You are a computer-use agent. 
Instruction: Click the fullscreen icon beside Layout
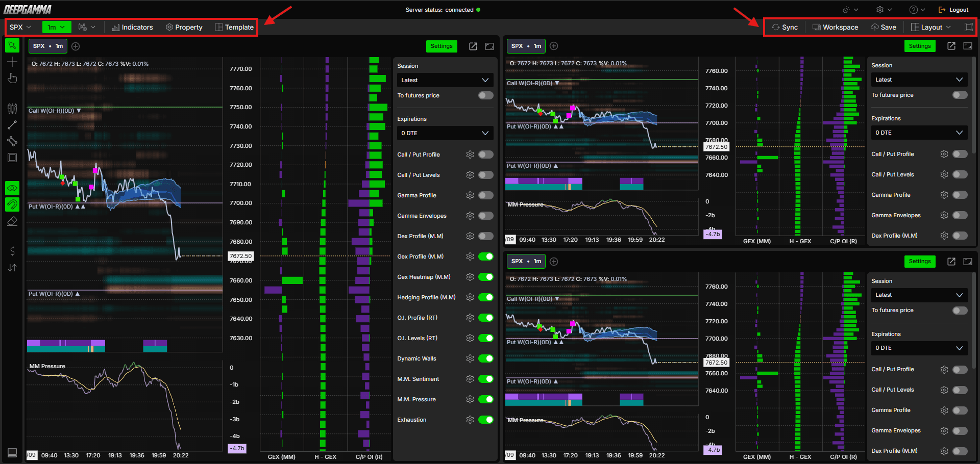click(968, 27)
